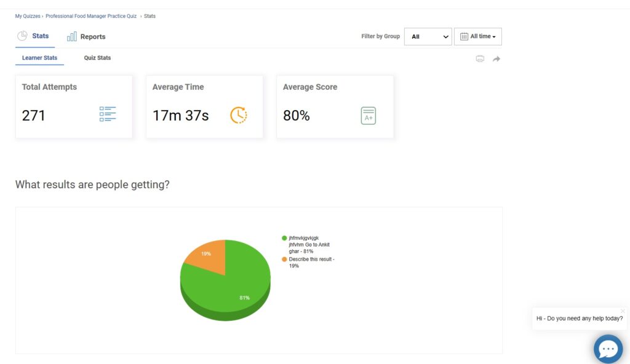
Task: Click the Average Score card title
Action: click(310, 87)
